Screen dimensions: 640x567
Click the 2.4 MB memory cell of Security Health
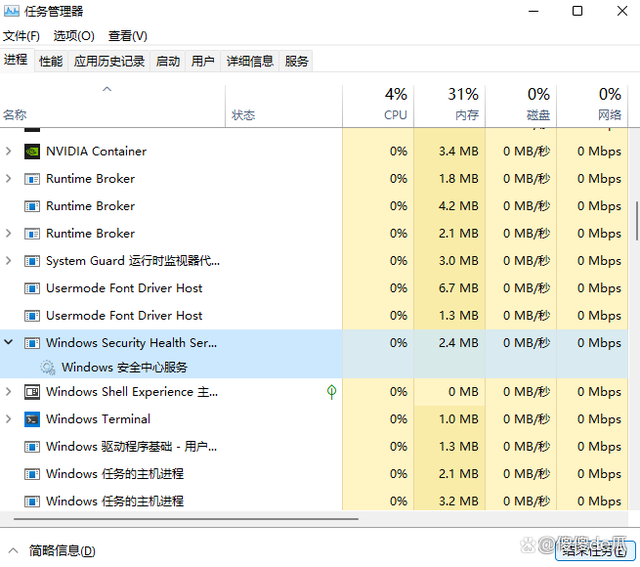point(449,343)
